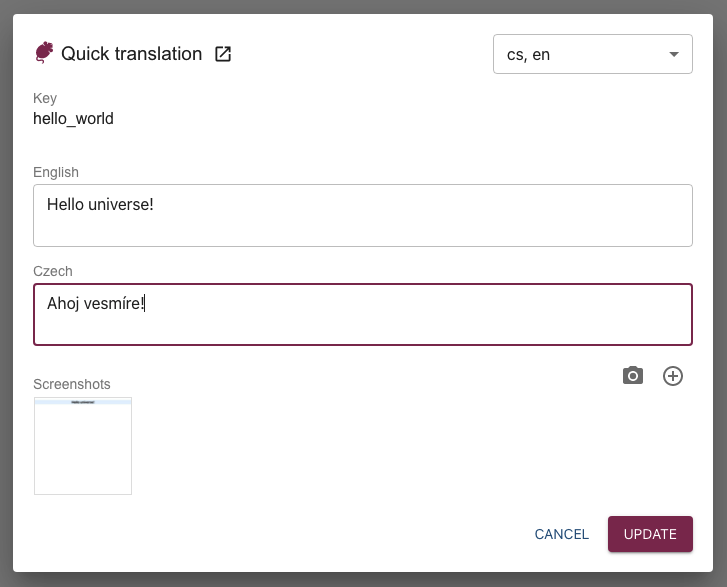Click the hello_world key name
The width and height of the screenshot is (727, 587).
pyautogui.click(x=73, y=119)
